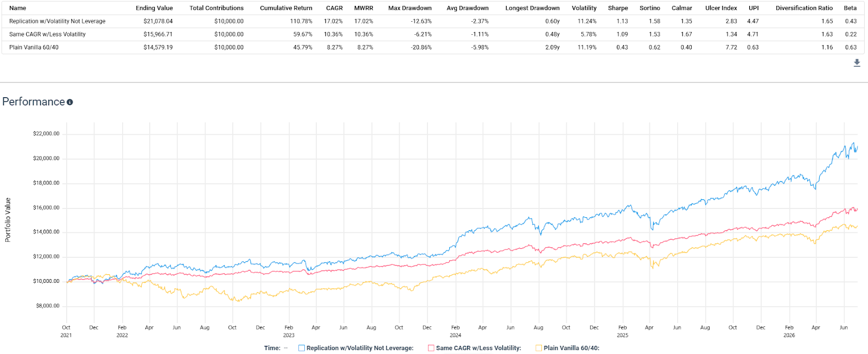Click max drawdown value -12.63%

[x=421, y=21]
